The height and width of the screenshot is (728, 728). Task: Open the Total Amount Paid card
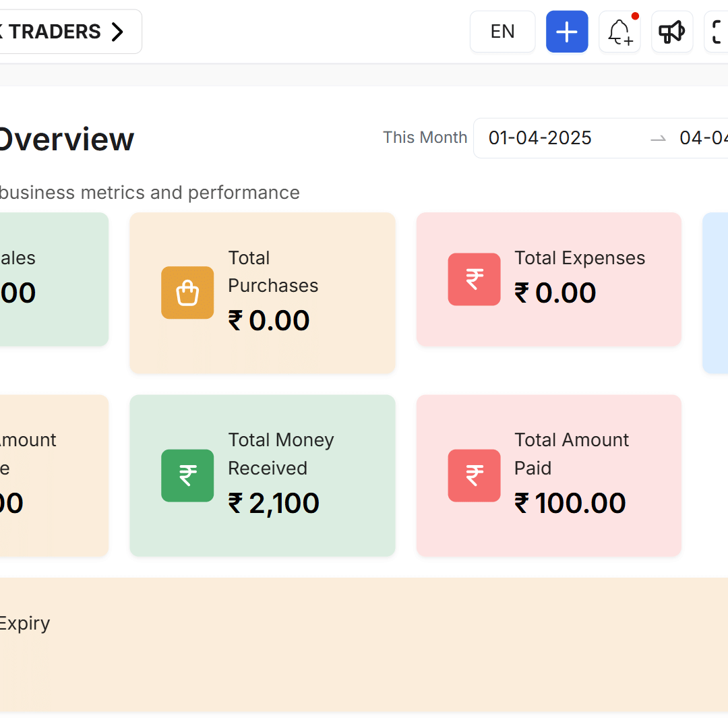549,475
